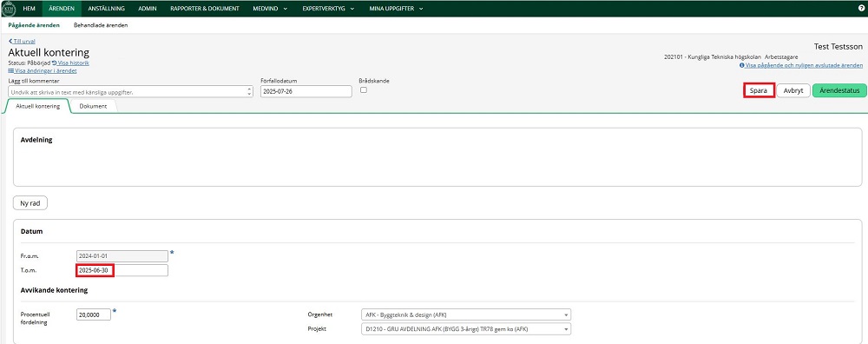Open the Projekt dropdown
868x344 pixels.
pos(465,329)
